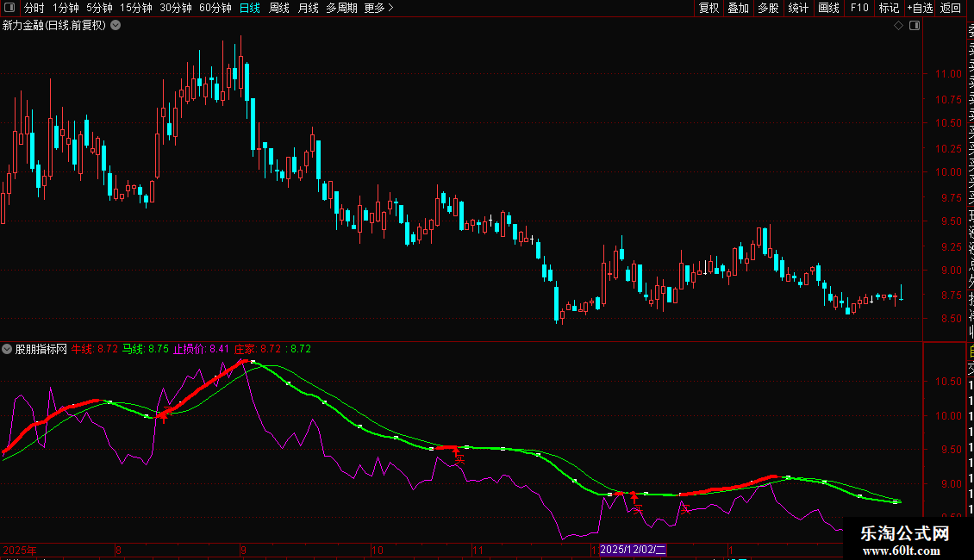Open the 多周期 multi-period view

pyautogui.click(x=341, y=8)
